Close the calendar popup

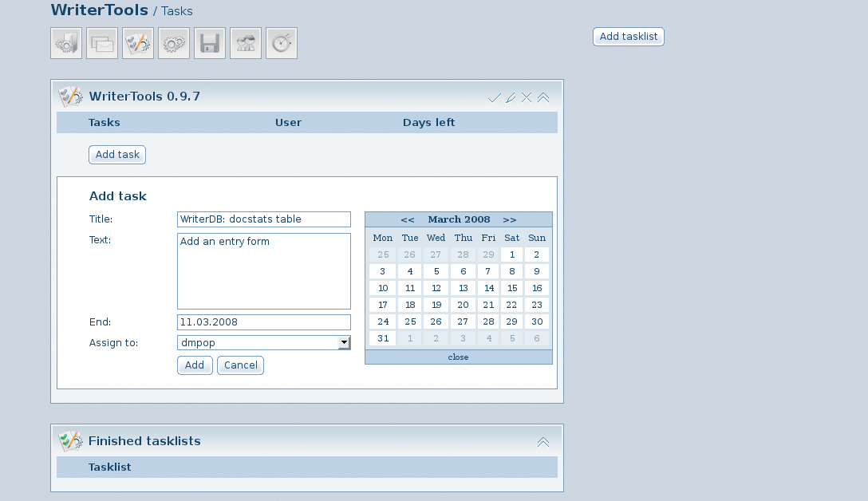[x=459, y=357]
